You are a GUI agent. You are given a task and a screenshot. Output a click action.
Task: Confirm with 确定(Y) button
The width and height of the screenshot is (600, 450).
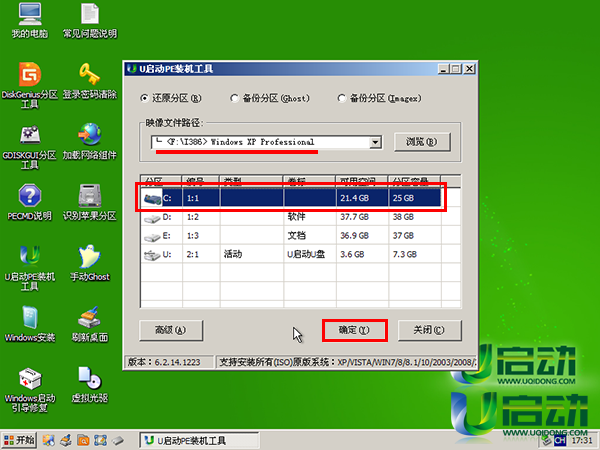[355, 330]
